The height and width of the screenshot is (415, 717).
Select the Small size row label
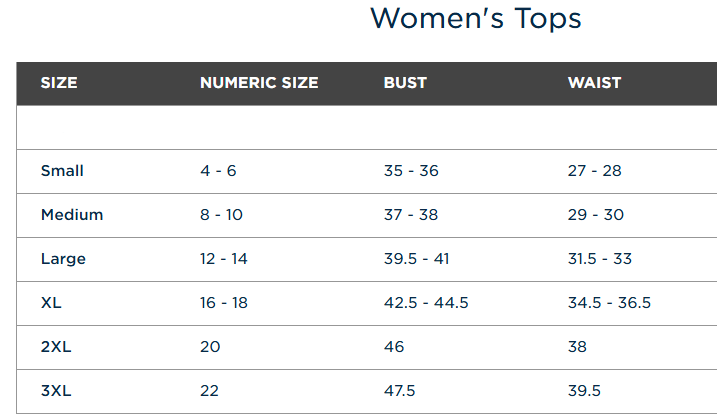click(x=62, y=171)
